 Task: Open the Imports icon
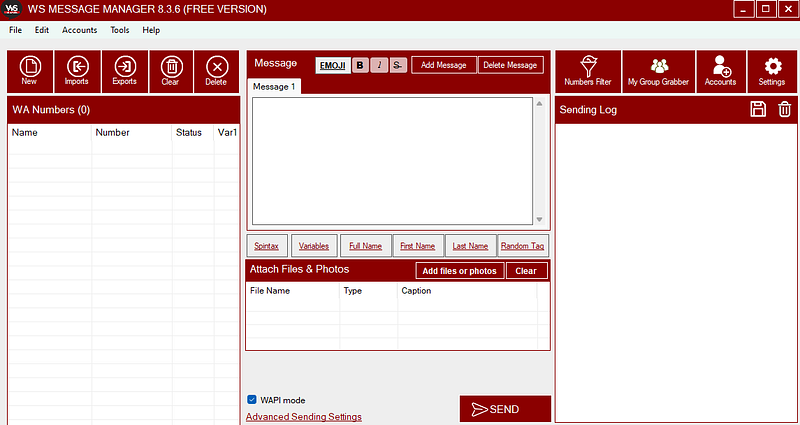[x=77, y=71]
